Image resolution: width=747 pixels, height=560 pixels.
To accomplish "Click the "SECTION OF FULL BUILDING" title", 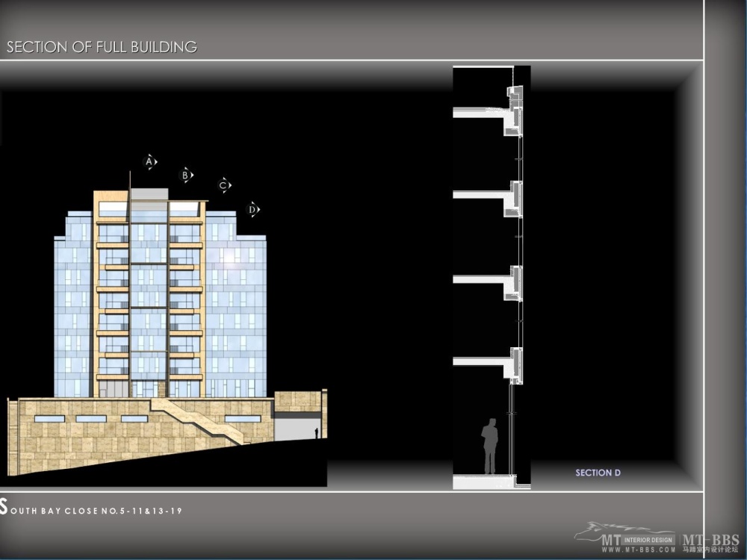I will pyautogui.click(x=102, y=47).
